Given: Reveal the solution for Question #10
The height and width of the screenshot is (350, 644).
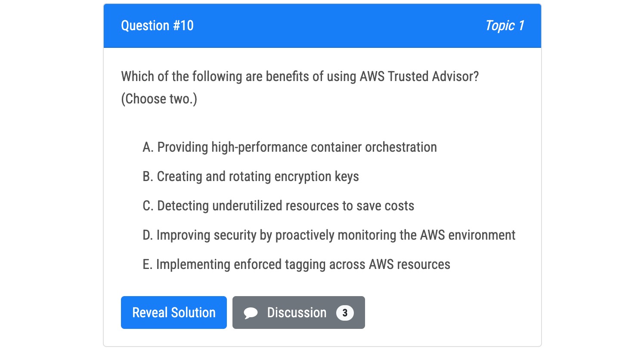Looking at the screenshot, I should [x=173, y=312].
